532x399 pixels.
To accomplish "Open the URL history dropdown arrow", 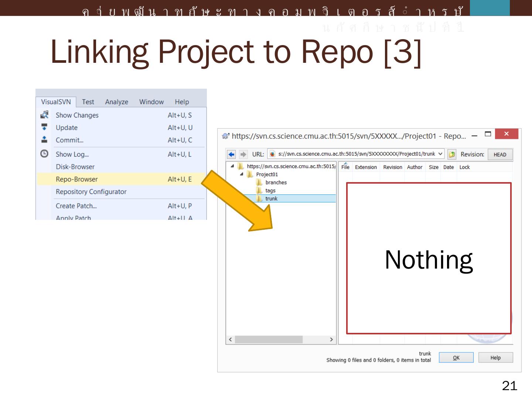I will coord(440,154).
